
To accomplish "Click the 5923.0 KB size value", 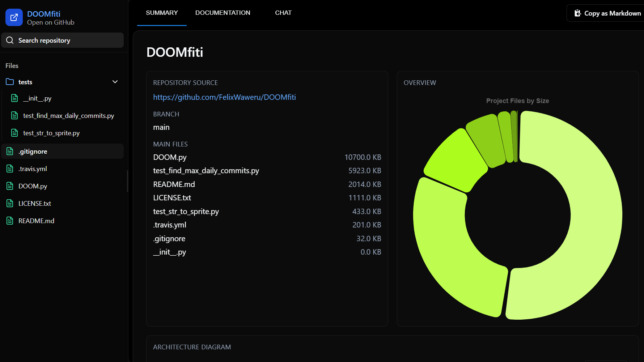I will pyautogui.click(x=365, y=170).
